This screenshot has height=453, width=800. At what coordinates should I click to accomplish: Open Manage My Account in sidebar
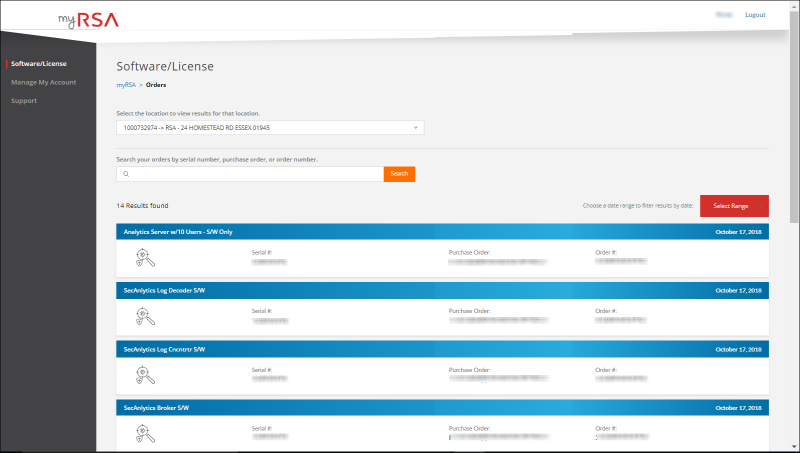click(43, 82)
